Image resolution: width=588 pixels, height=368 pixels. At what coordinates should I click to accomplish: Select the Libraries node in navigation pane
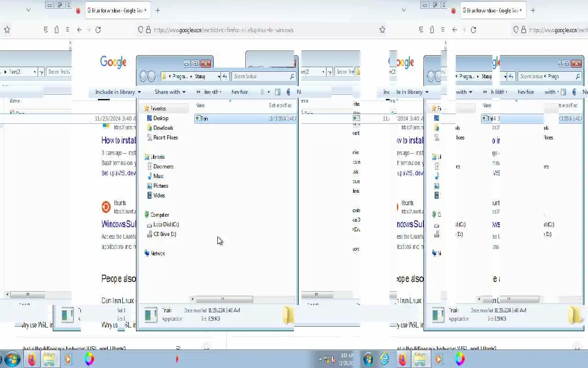click(154, 157)
